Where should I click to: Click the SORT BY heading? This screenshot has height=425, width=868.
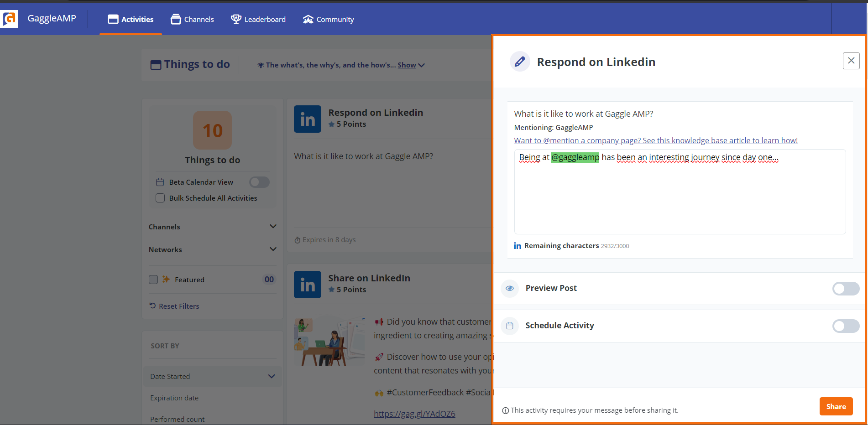click(x=165, y=346)
